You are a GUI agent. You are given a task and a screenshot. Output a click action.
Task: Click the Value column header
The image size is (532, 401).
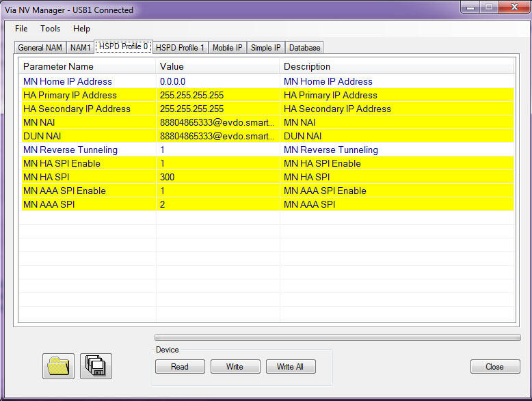point(218,66)
